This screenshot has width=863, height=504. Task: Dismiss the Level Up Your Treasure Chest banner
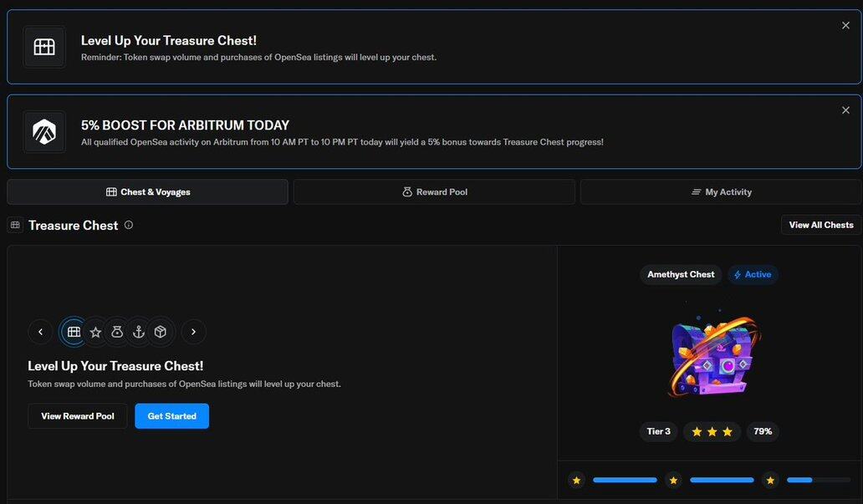pyautogui.click(x=845, y=26)
